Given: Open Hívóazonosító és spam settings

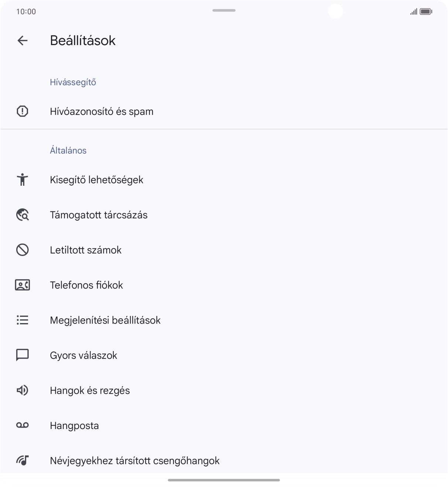Looking at the screenshot, I should coord(102,111).
